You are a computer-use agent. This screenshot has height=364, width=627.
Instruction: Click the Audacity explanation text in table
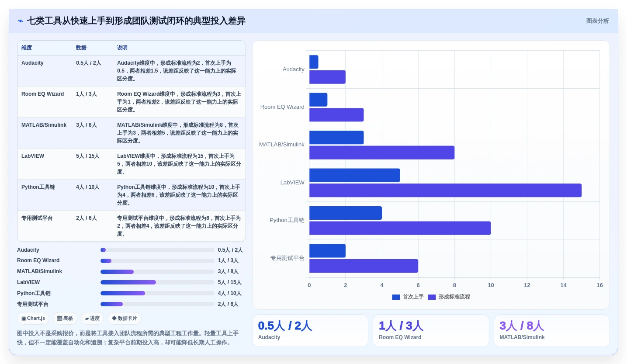click(x=177, y=71)
